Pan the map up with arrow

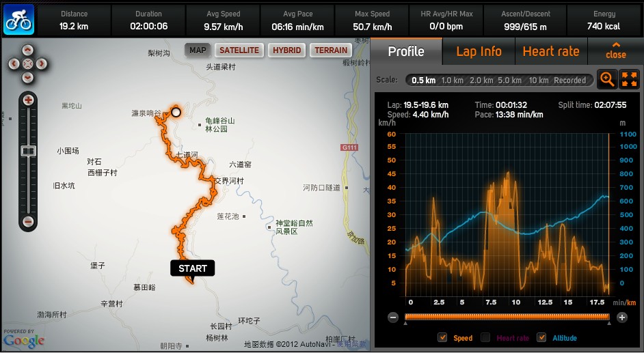27,50
